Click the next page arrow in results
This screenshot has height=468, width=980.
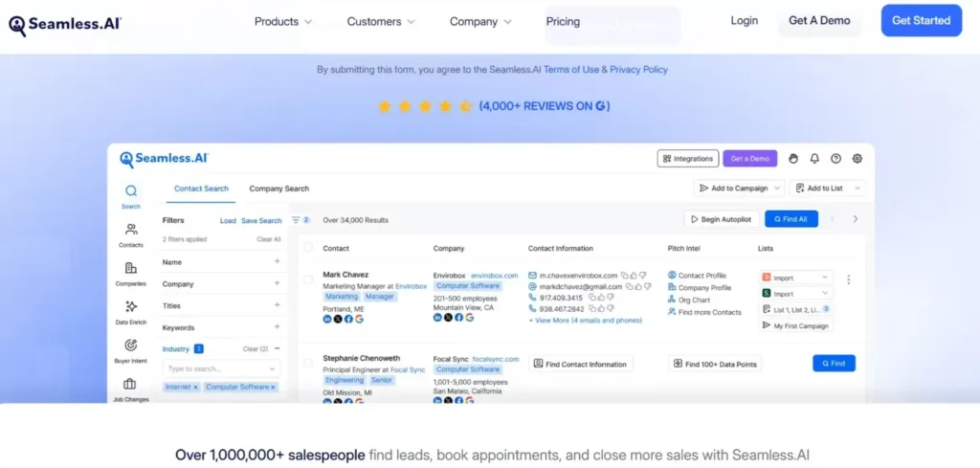[855, 219]
